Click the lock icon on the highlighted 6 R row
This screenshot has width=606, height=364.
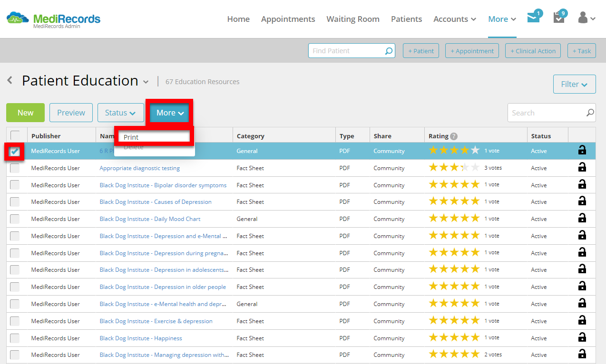point(582,150)
